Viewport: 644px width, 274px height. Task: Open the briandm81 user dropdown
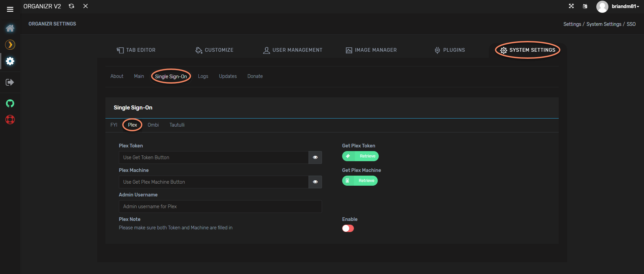coord(625,6)
